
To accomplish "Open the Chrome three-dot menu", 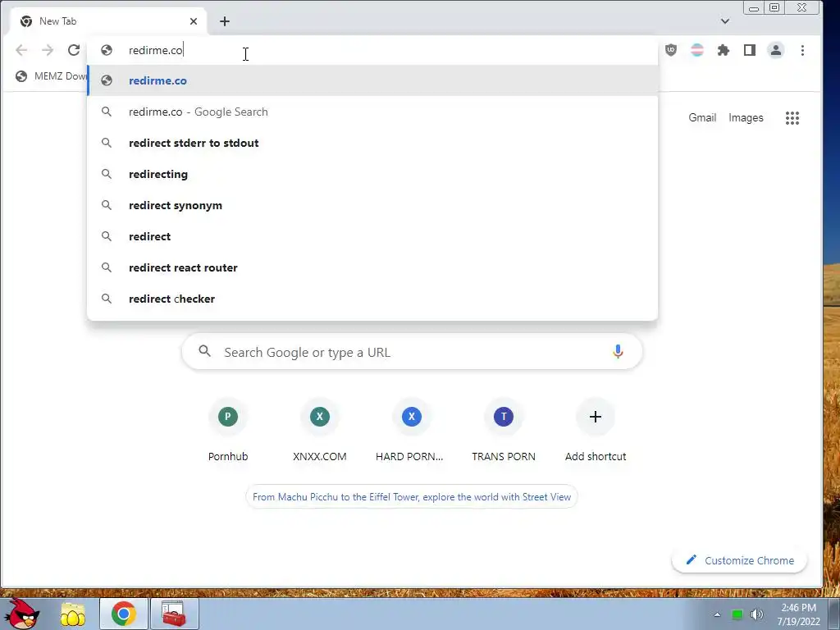I will (x=802, y=50).
